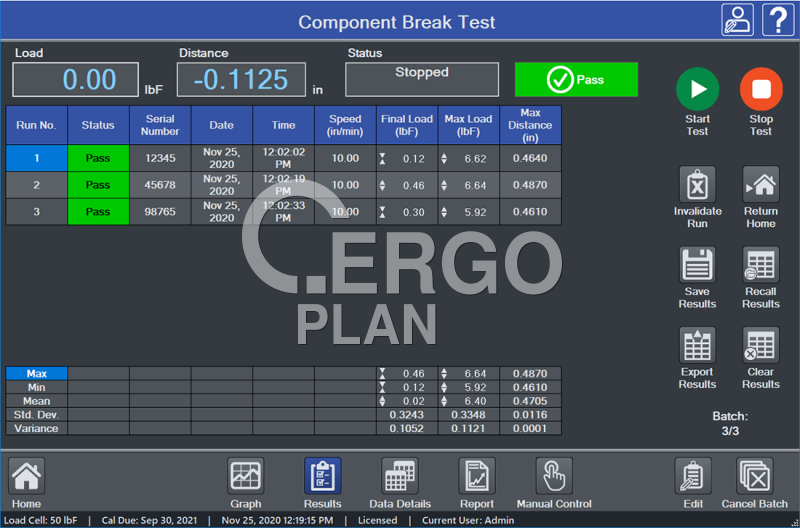
Task: Click serial number 98765
Action: pyautogui.click(x=160, y=212)
